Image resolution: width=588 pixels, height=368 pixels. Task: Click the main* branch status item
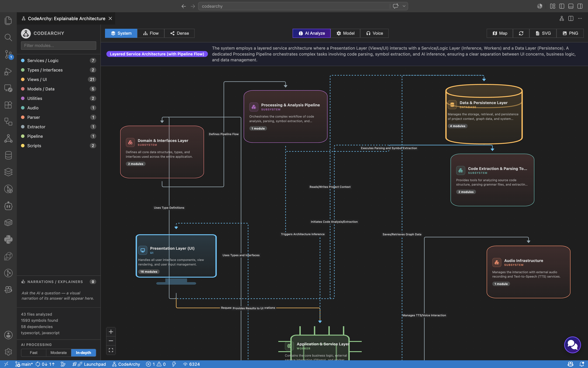(x=24, y=364)
